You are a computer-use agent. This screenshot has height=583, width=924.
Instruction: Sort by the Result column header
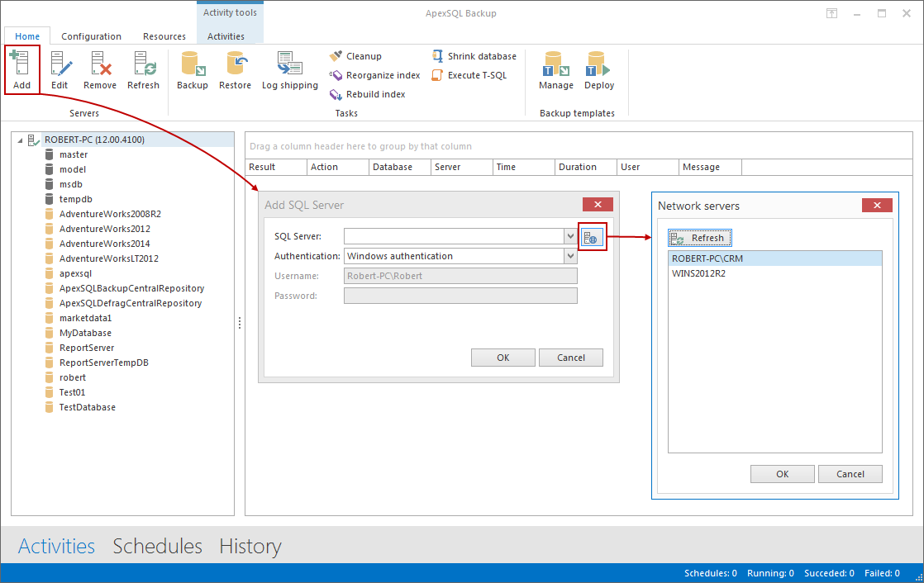tap(276, 168)
